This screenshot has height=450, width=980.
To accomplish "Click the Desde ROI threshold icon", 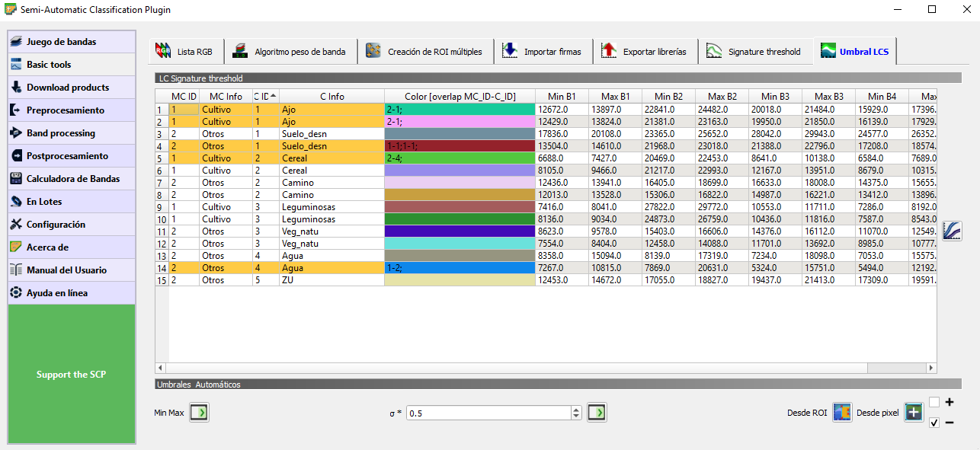I will pos(841,413).
